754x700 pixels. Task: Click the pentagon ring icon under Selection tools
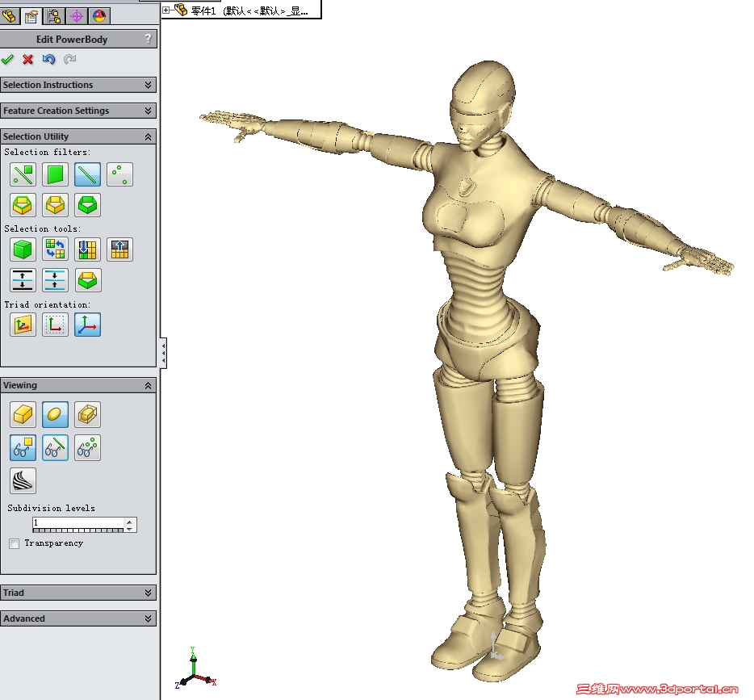(87, 280)
